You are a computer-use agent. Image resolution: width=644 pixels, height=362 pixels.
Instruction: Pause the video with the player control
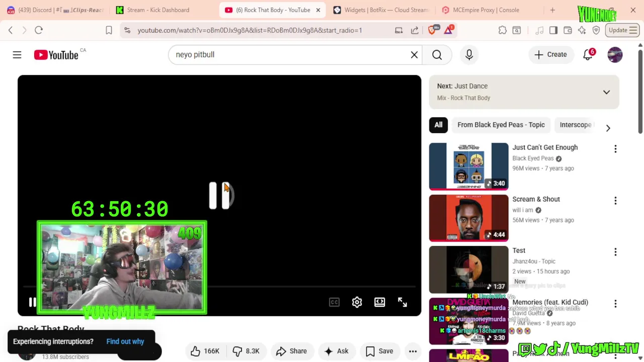pyautogui.click(x=32, y=302)
